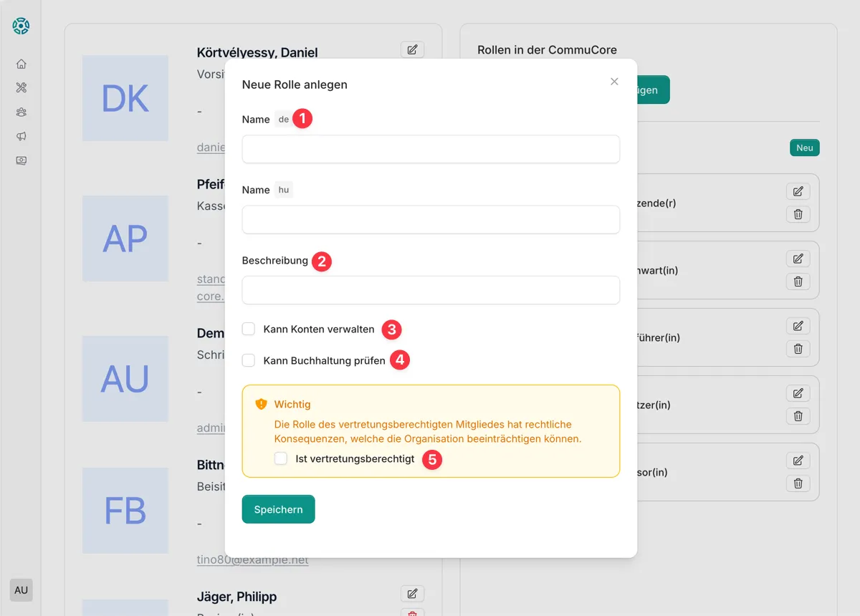This screenshot has width=860, height=616.
Task: Check the "Ist vertretungsberechtigt" box
Action: (281, 458)
